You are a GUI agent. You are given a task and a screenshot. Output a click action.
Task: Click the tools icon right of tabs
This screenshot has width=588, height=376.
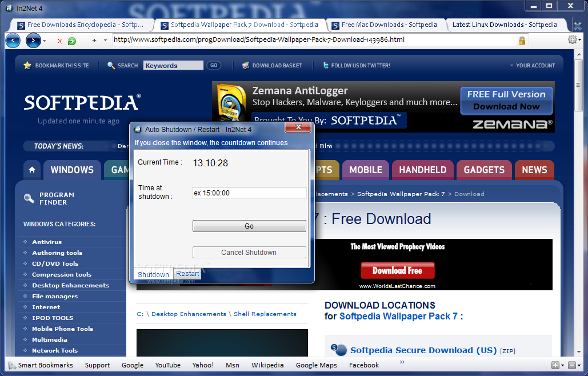[x=578, y=26]
